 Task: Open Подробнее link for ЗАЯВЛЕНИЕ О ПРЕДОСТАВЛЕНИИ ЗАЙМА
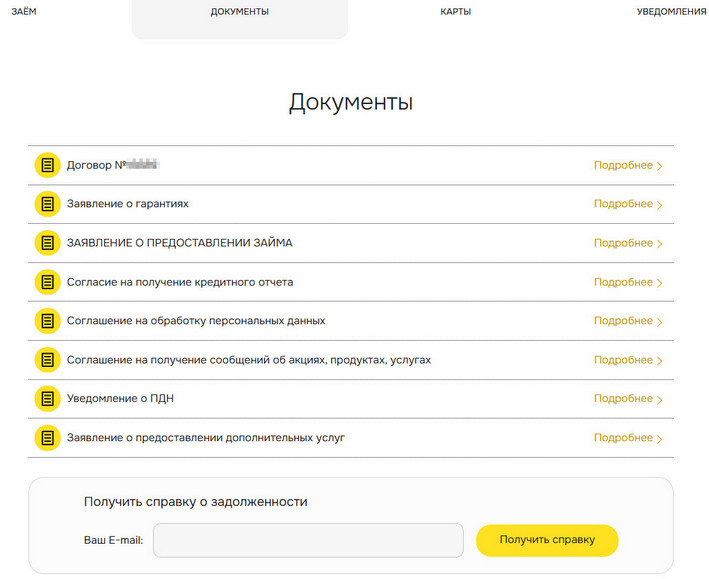(628, 243)
